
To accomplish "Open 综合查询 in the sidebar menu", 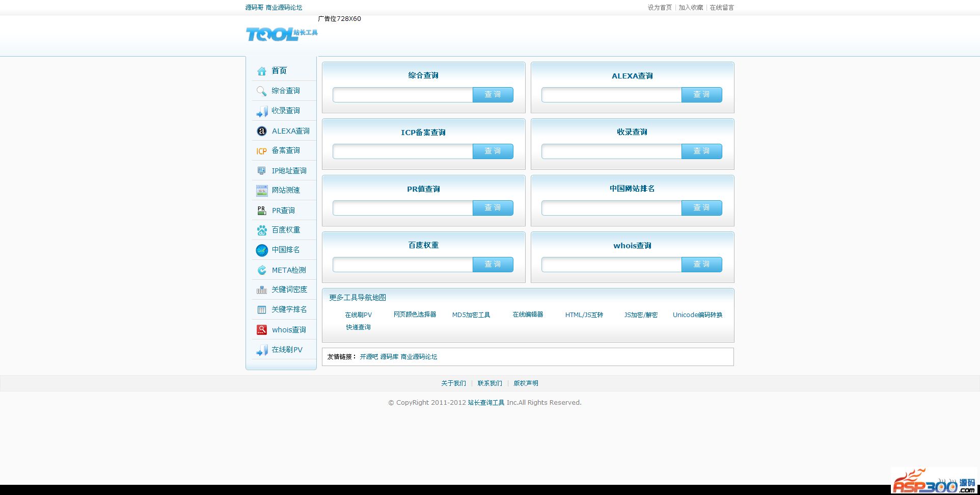I will 286,91.
